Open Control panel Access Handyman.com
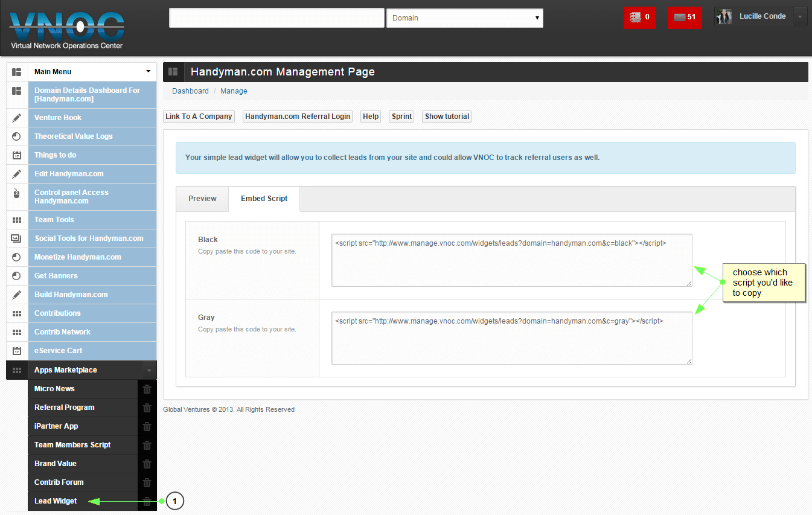This screenshot has width=812, height=515. tap(92, 197)
